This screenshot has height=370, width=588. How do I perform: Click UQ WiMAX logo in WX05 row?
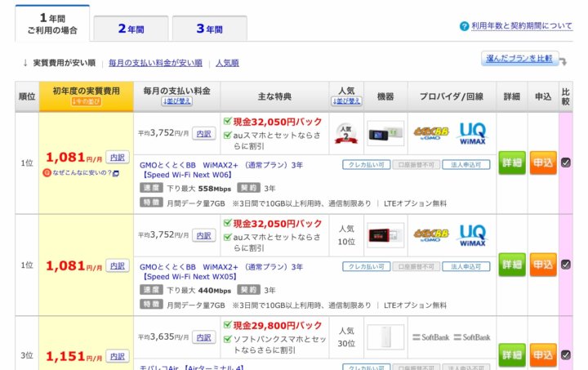(473, 235)
